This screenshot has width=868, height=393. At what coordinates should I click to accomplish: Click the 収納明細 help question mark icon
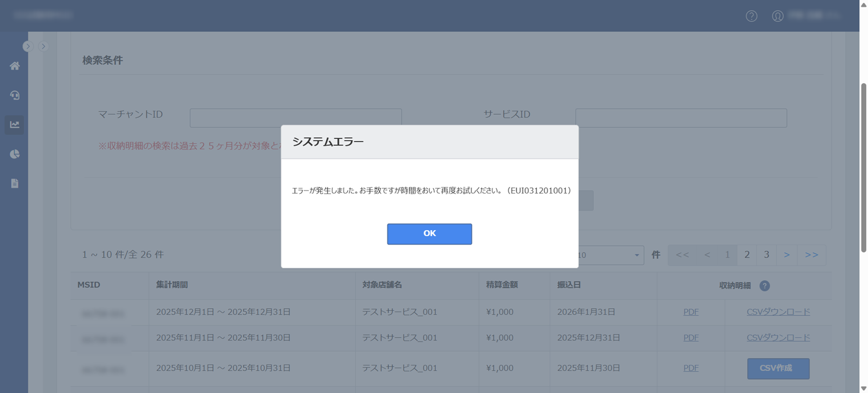(764, 286)
